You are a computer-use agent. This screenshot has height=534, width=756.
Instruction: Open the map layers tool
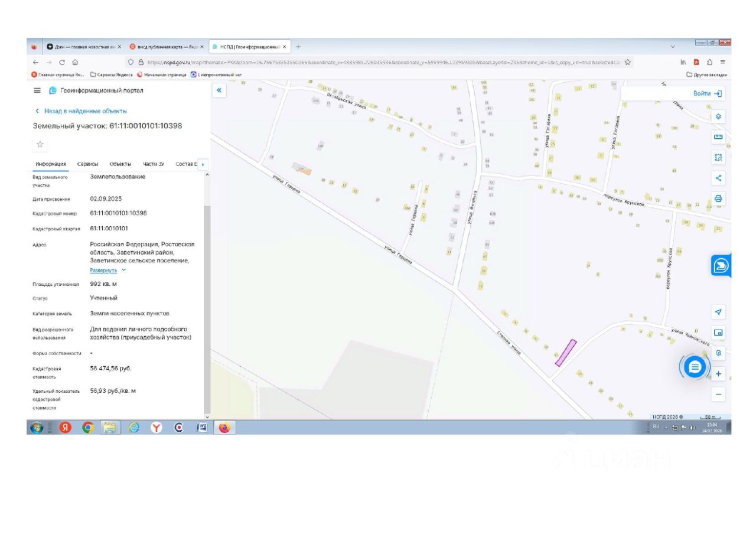tap(718, 116)
